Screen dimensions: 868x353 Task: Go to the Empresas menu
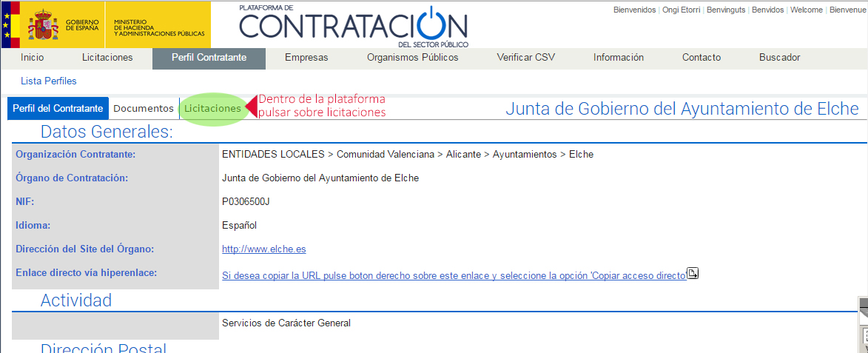306,58
